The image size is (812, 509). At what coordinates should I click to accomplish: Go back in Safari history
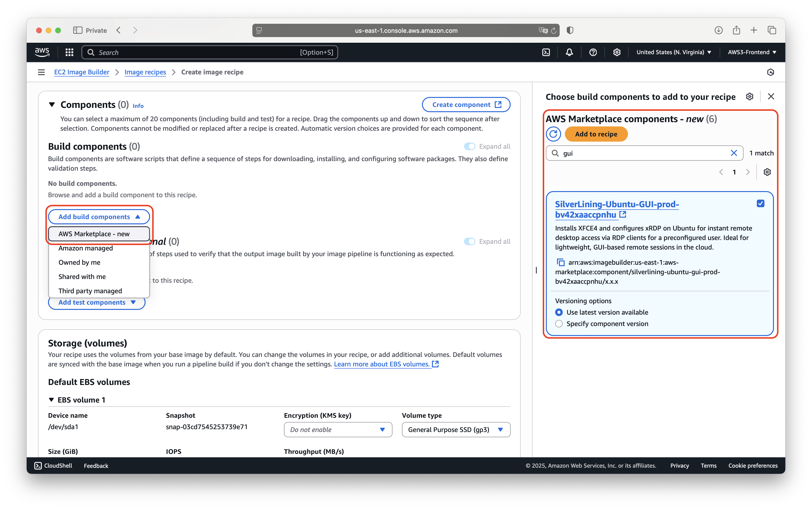tap(119, 30)
